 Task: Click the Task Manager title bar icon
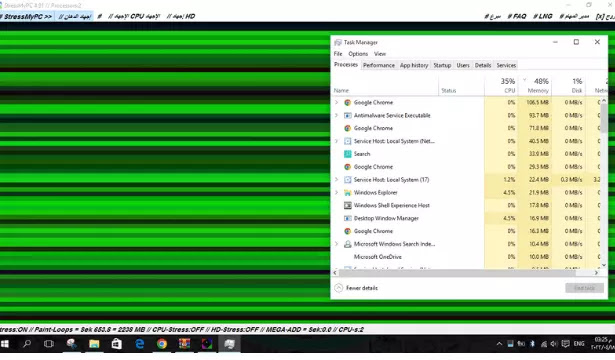338,42
